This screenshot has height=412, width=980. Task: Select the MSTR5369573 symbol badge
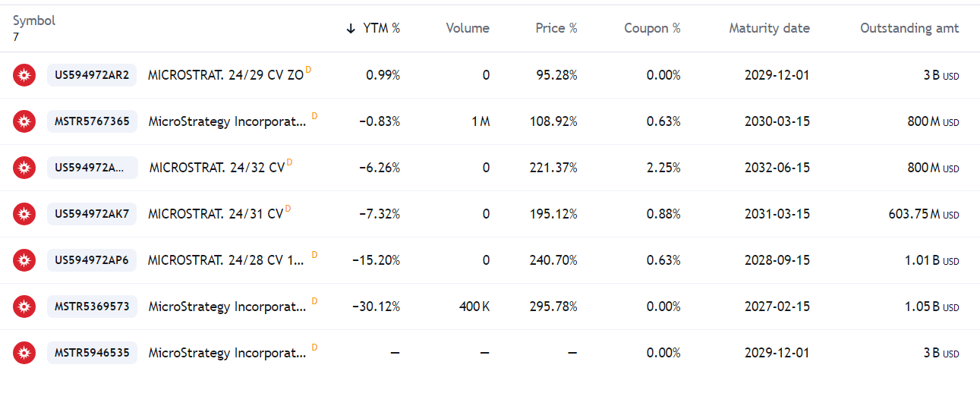(92, 307)
